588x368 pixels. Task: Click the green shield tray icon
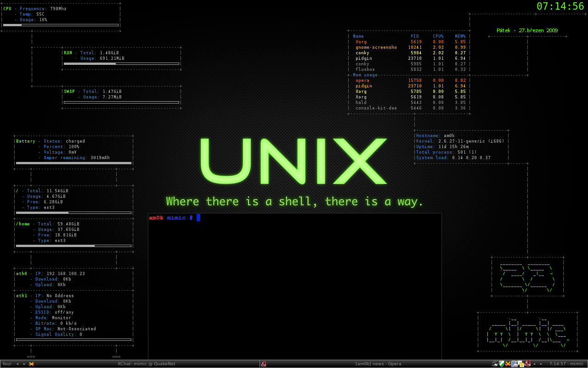tap(502, 364)
